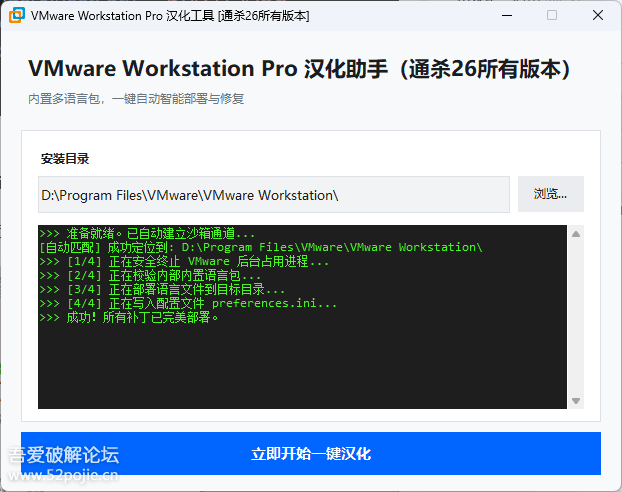Start 立即开始一键汉化 localization

(x=311, y=454)
